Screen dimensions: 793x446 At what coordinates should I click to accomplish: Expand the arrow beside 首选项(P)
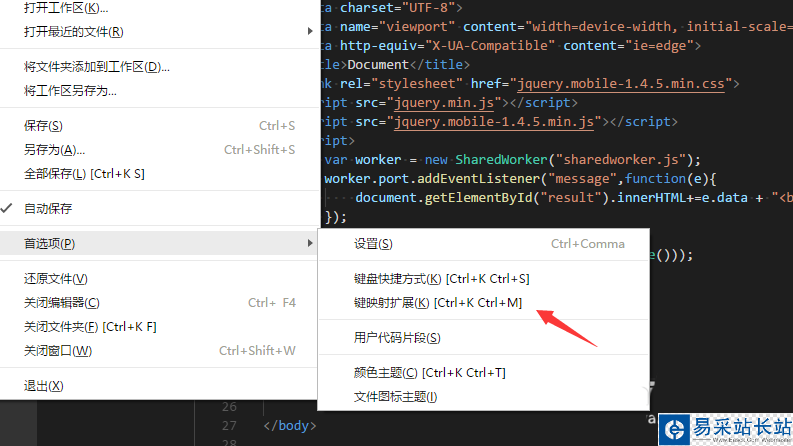pos(310,243)
